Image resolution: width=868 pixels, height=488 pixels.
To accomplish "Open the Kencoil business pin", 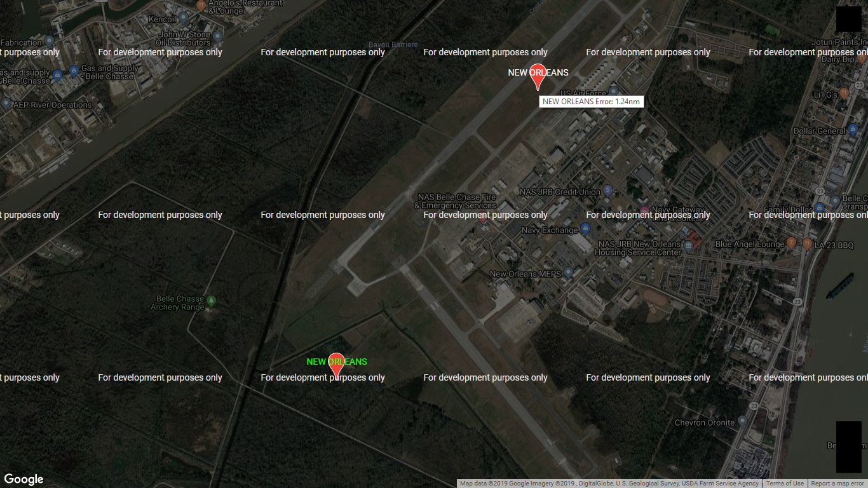I will coord(184,17).
